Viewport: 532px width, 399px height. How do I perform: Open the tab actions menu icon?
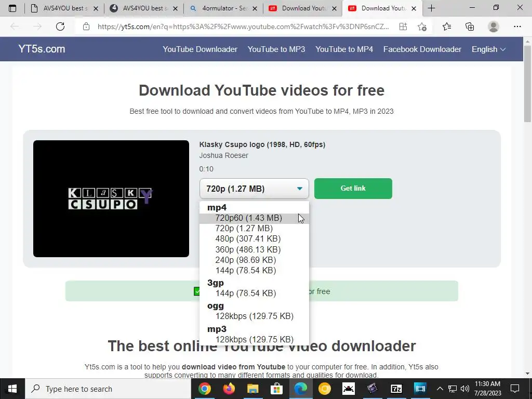pyautogui.click(x=12, y=8)
